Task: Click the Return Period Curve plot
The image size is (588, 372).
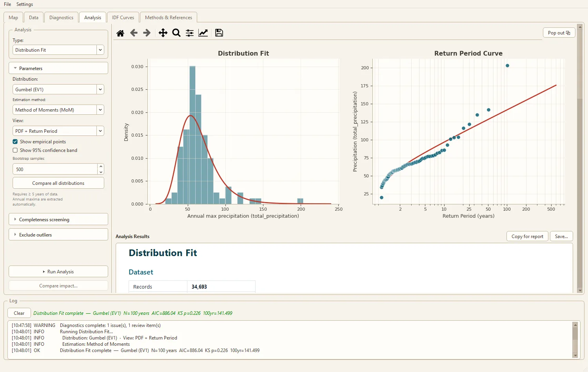Action: click(468, 131)
